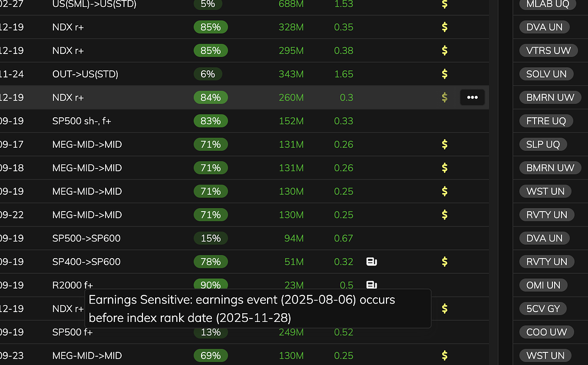588x365 pixels.
Task: Open the SOLV UN ticker chip
Action: [x=546, y=74]
